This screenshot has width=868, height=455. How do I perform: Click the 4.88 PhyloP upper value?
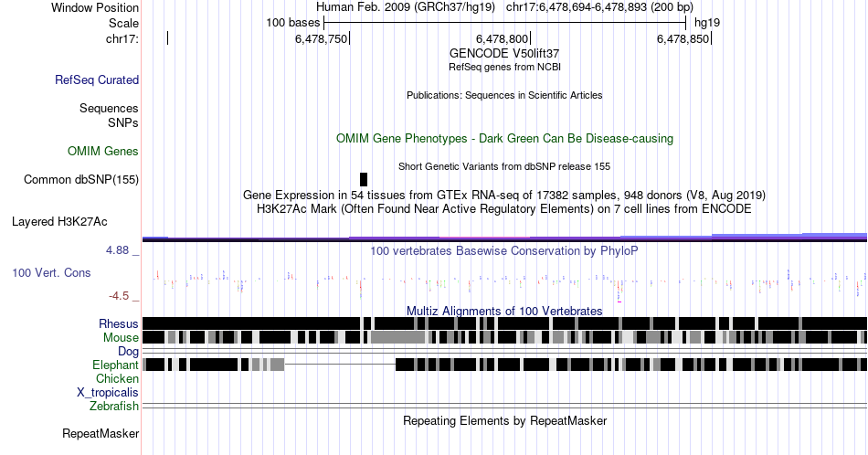coord(117,250)
